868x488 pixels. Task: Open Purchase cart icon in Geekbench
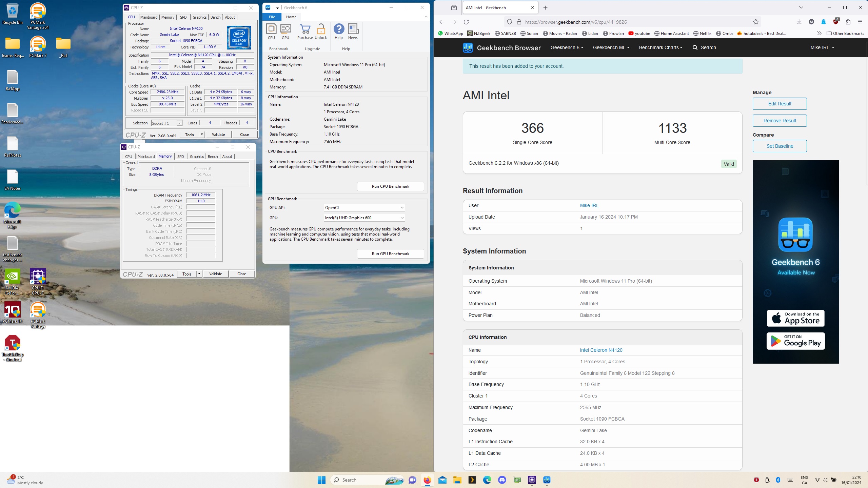pyautogui.click(x=305, y=32)
